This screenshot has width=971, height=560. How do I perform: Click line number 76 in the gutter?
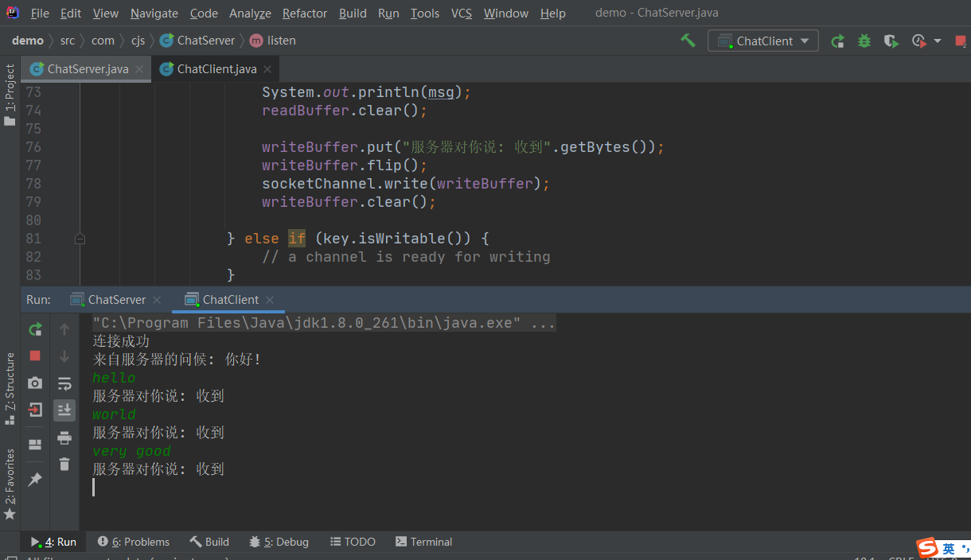[x=33, y=147]
